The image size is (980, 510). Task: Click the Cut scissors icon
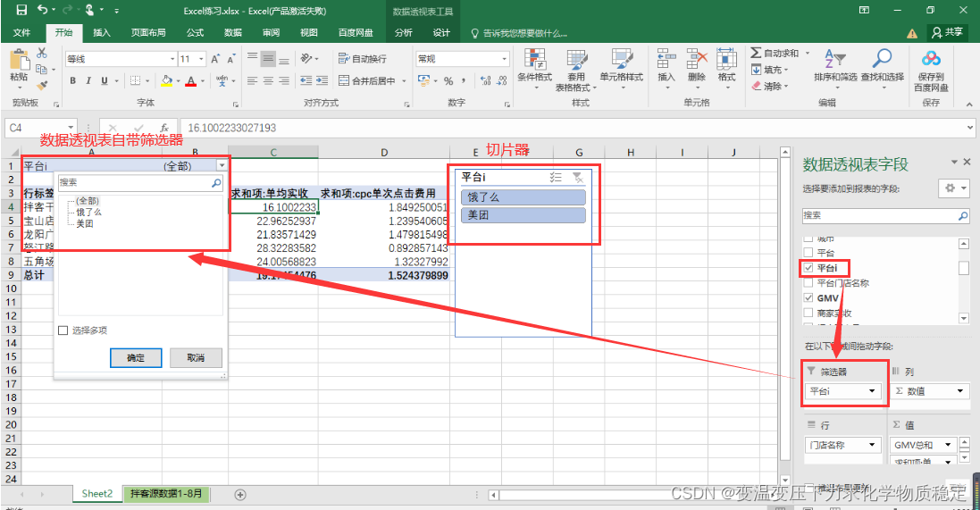click(x=42, y=53)
